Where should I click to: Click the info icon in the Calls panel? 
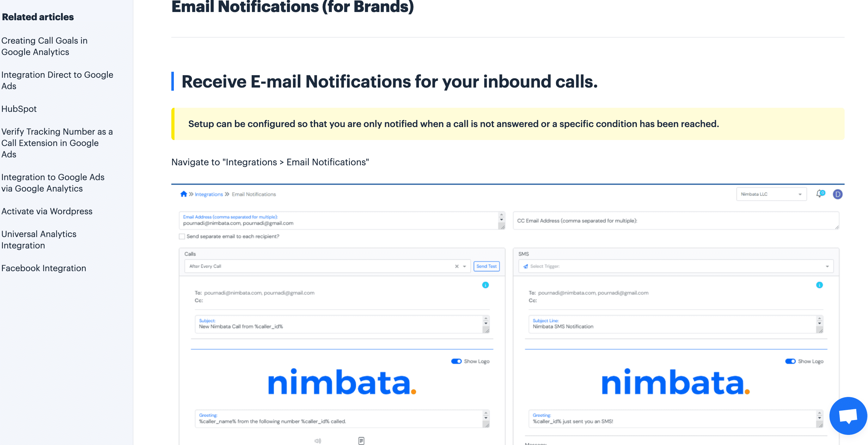tap(485, 285)
